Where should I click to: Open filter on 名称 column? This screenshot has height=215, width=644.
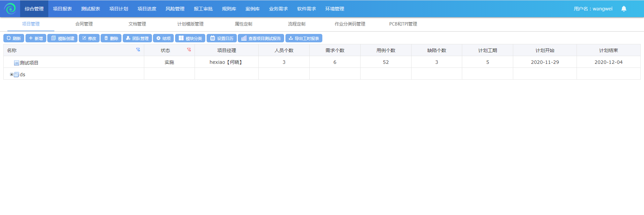tap(138, 50)
